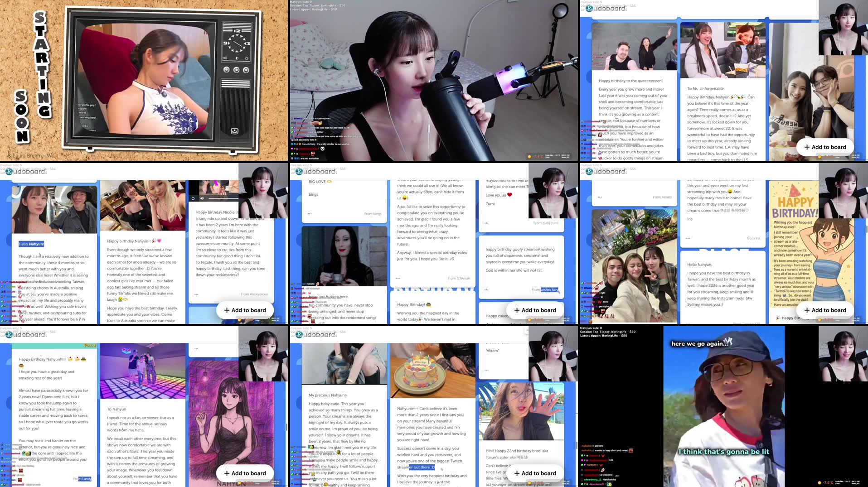Viewport: 868px width, 487px height.
Task: Open the three-dot menu on GTAman's message
Action: pyautogui.click(x=398, y=278)
